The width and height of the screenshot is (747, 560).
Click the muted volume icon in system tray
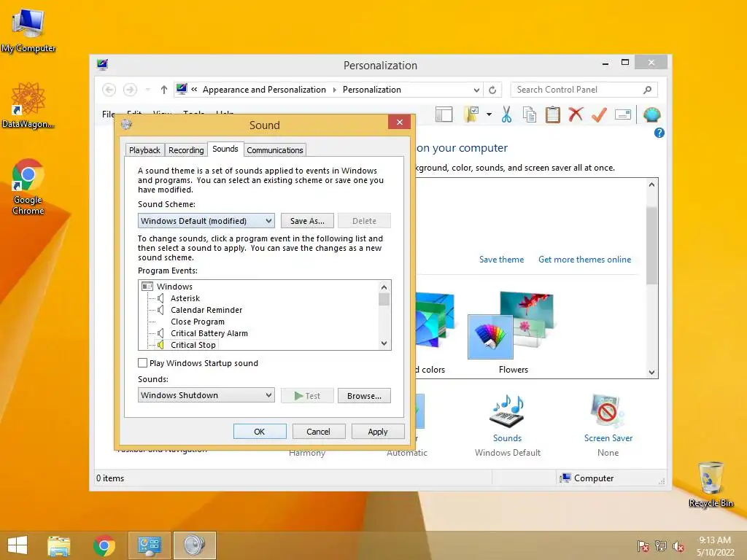tap(678, 546)
